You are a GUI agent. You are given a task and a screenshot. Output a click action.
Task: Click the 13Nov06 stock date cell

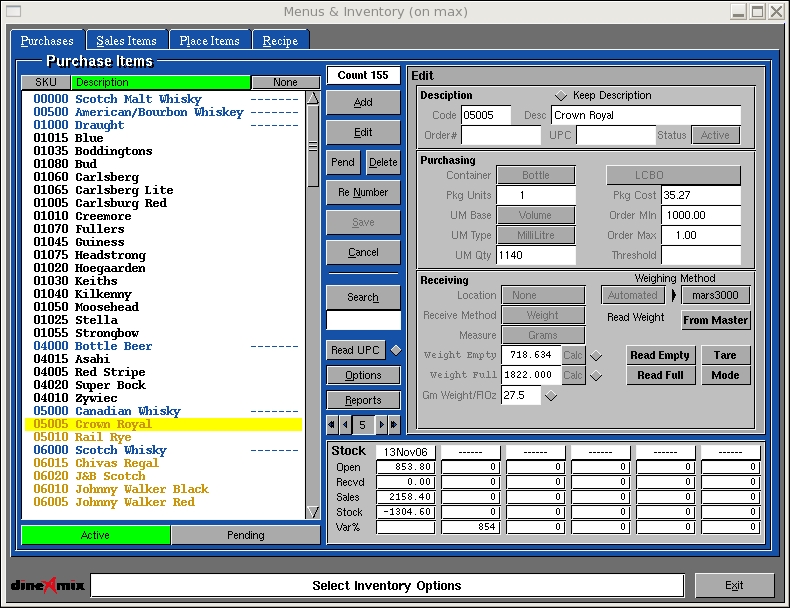coord(406,452)
